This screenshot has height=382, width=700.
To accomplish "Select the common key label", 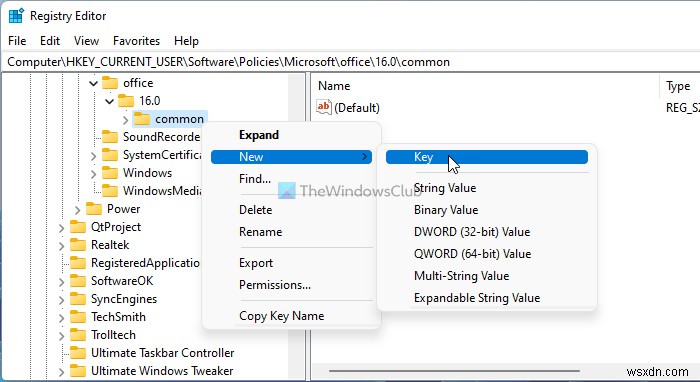I will pos(179,119).
